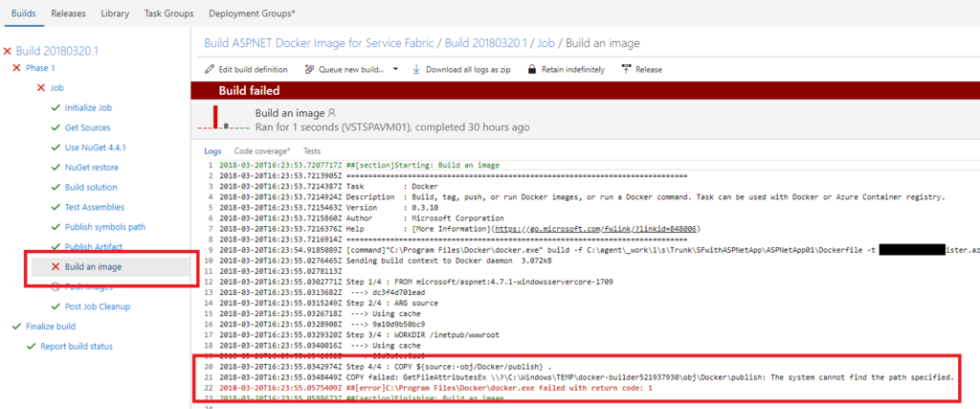The height and width of the screenshot is (409, 980).
Task: Download all logs as zip
Action: tap(461, 69)
